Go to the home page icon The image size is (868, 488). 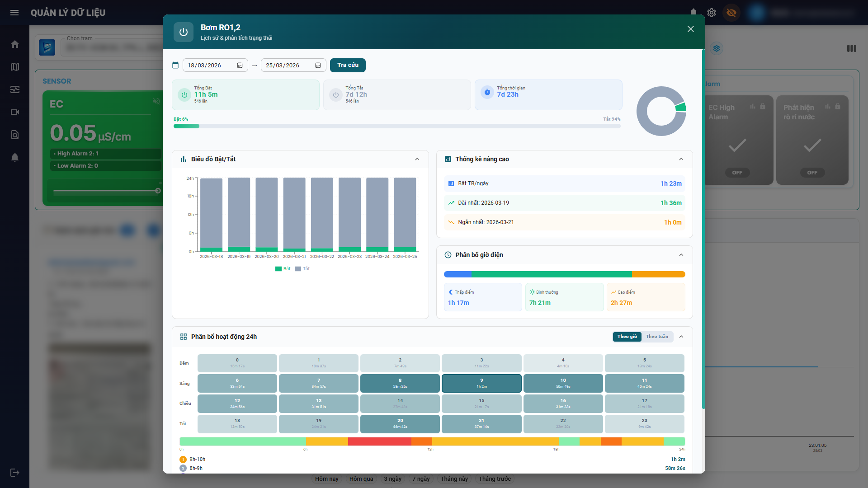(15, 44)
